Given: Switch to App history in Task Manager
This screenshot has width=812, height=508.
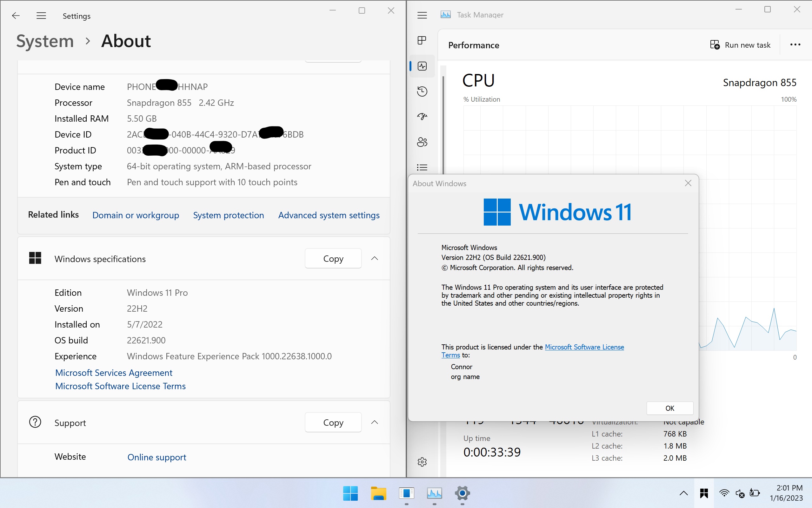Looking at the screenshot, I should tap(422, 91).
